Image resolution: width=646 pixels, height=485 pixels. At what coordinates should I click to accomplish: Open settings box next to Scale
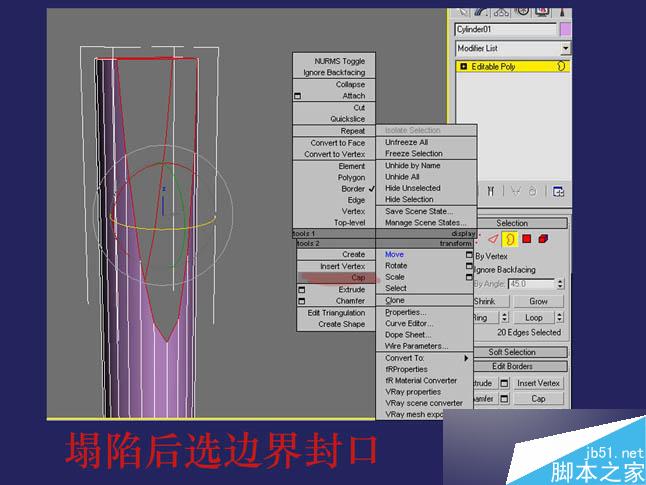click(469, 277)
